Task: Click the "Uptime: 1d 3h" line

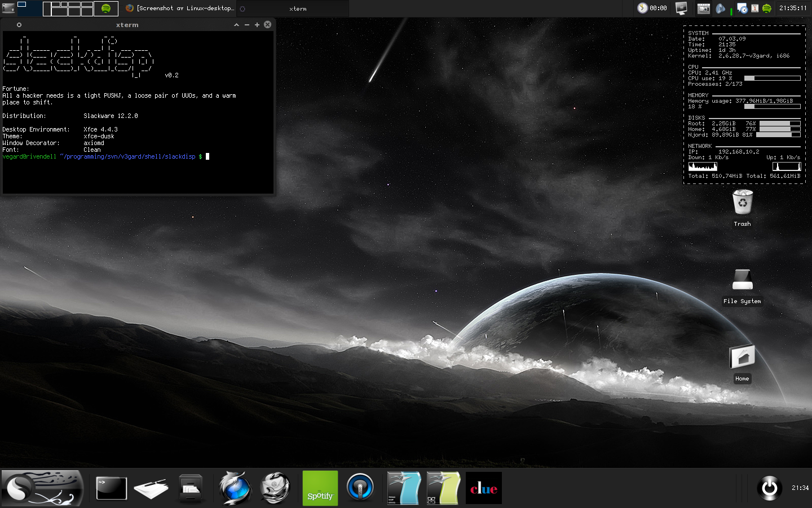Action: [712, 50]
